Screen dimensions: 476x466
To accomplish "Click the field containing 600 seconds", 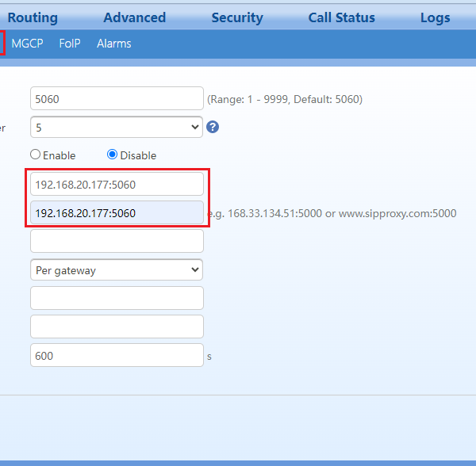I will point(117,355).
